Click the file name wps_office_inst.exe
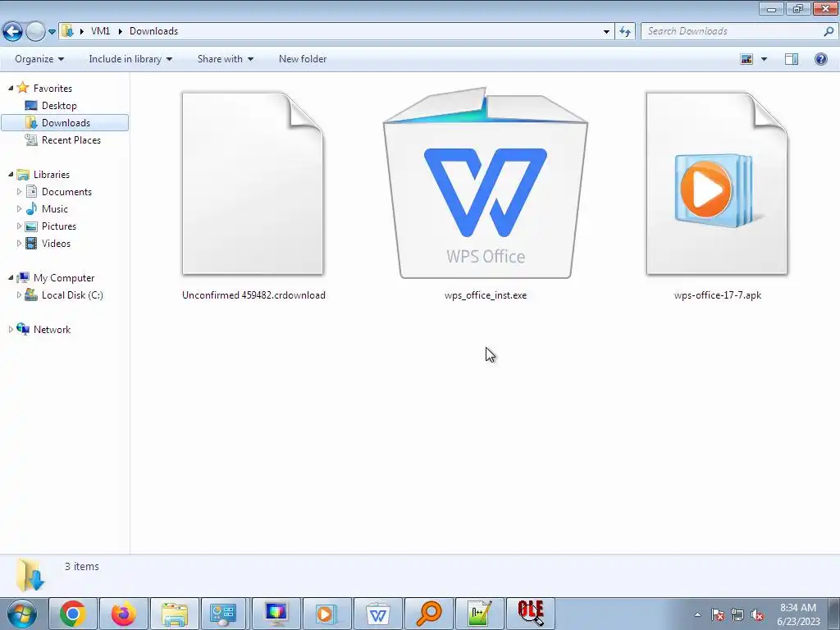840x630 pixels. click(486, 295)
